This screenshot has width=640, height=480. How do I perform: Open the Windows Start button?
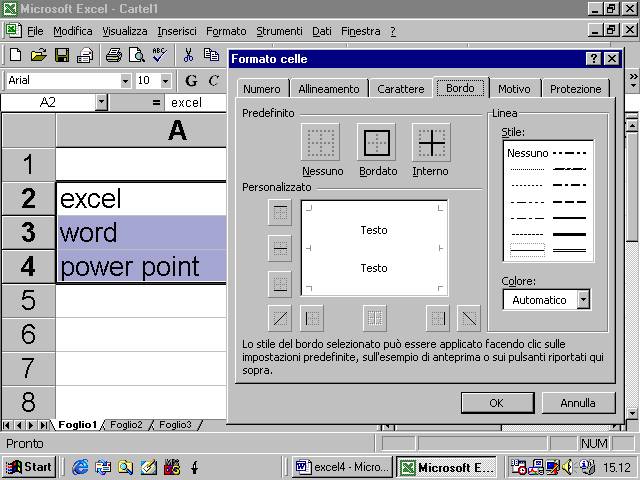coord(29,467)
